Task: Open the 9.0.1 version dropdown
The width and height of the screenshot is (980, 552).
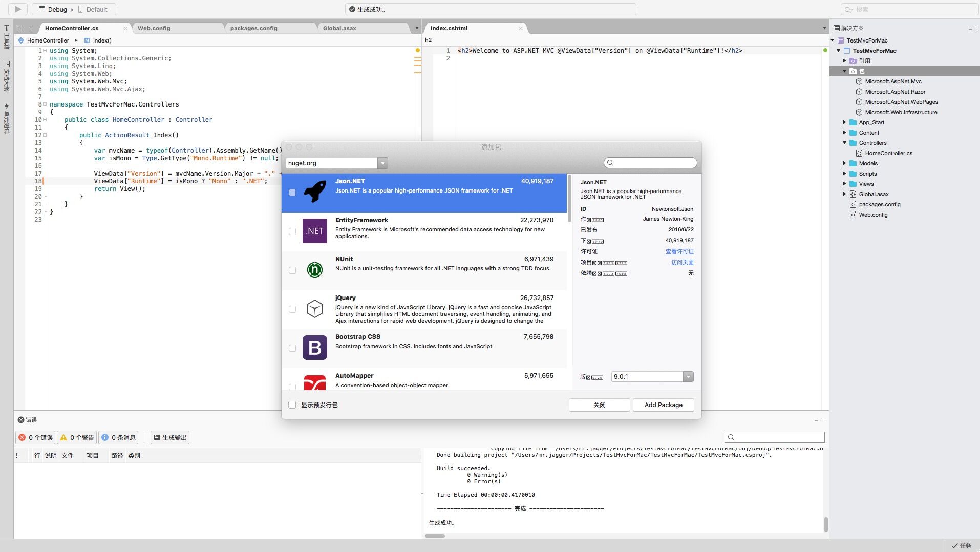Action: (x=688, y=376)
